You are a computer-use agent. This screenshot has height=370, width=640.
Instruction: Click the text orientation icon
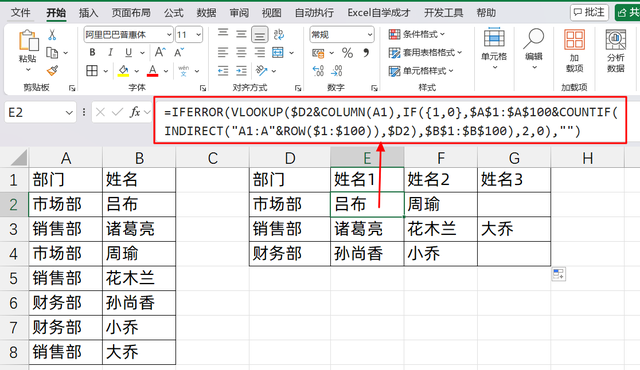point(261,71)
